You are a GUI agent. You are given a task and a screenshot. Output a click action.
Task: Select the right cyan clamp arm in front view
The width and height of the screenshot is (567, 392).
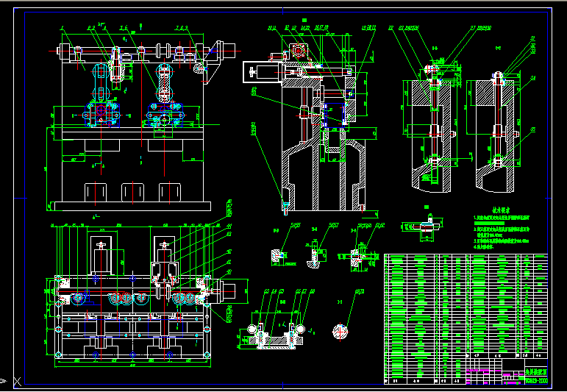(164, 82)
